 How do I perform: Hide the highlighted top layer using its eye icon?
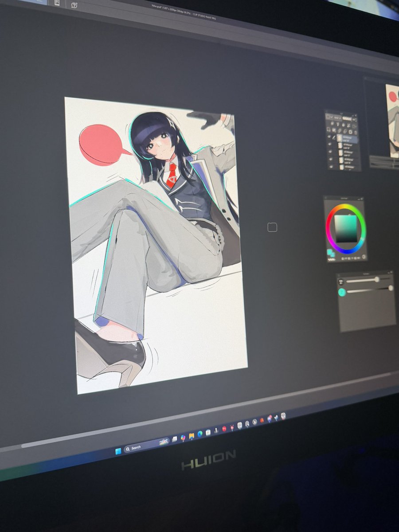pyautogui.click(x=329, y=137)
